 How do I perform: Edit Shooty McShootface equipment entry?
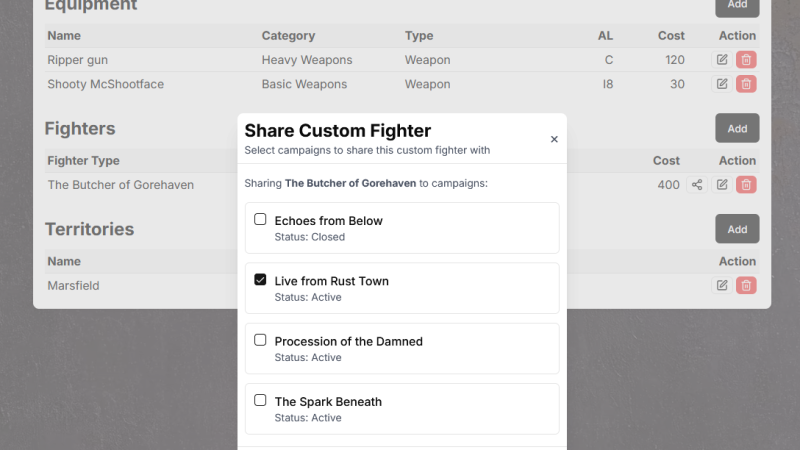pyautogui.click(x=722, y=84)
